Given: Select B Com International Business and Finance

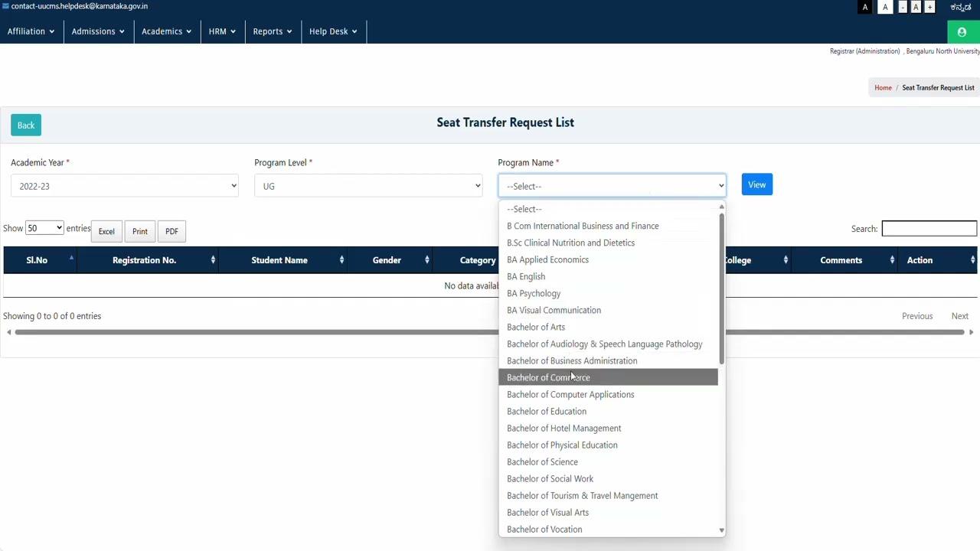Looking at the screenshot, I should click(609, 226).
